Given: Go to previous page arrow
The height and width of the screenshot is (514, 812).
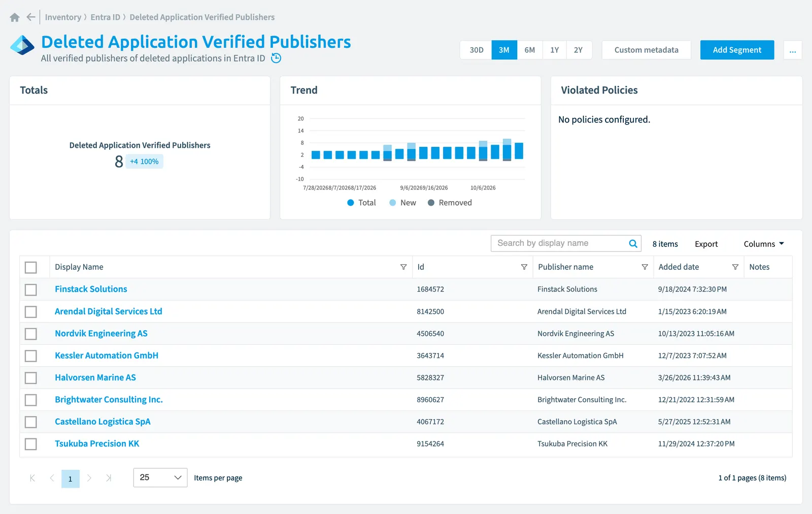Looking at the screenshot, I should coord(52,478).
